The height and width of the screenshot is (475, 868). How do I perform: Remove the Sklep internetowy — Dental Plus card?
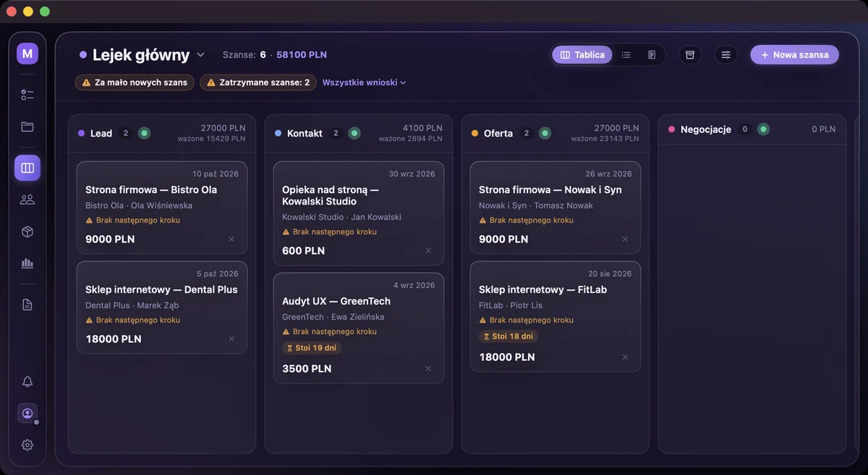(x=231, y=339)
